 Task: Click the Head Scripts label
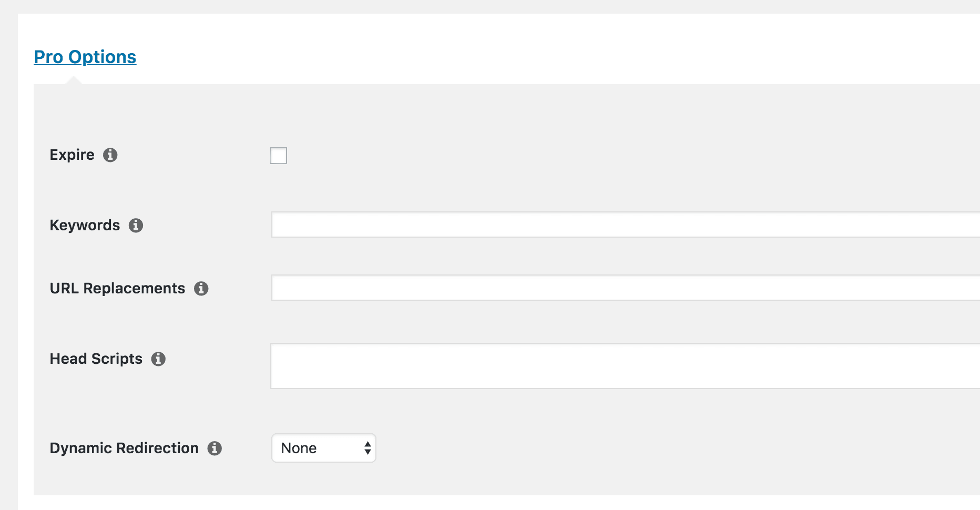tap(96, 359)
